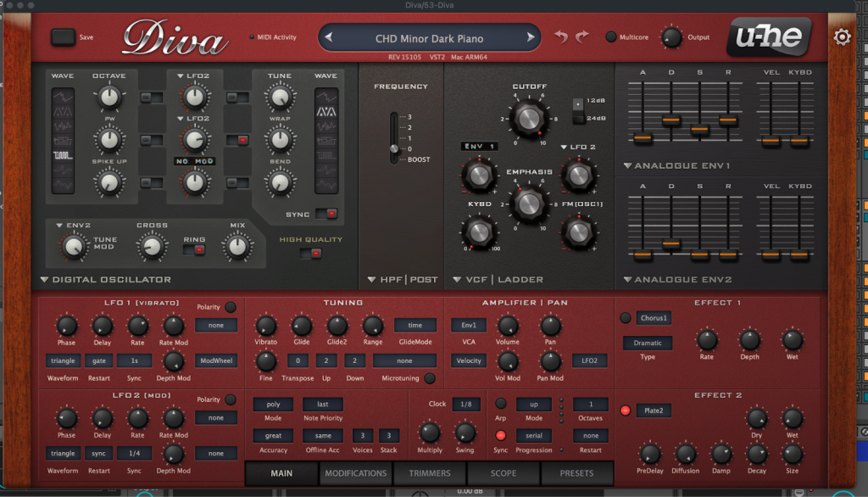
Task: Go to the next preset with right arrow
Action: point(531,38)
